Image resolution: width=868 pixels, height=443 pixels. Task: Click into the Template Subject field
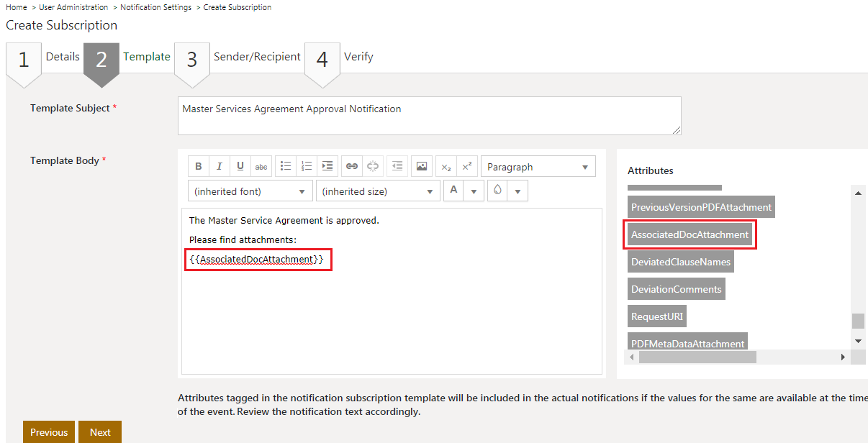point(429,115)
